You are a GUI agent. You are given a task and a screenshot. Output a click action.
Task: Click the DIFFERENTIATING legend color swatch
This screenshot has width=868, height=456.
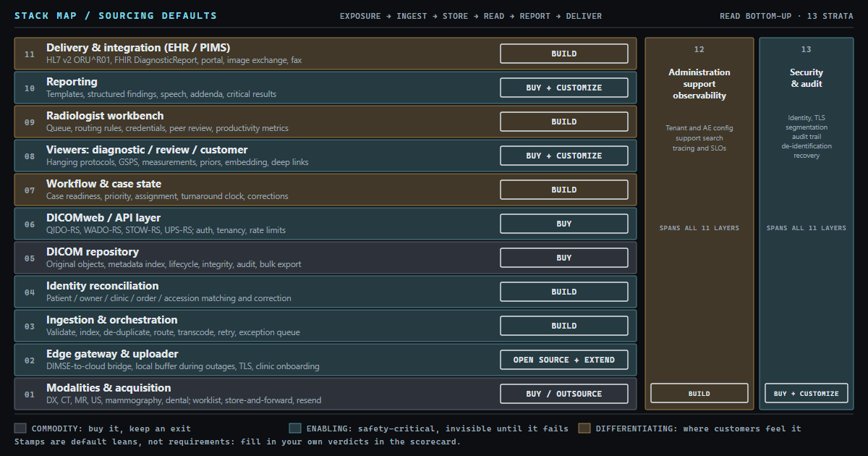[x=584, y=428]
